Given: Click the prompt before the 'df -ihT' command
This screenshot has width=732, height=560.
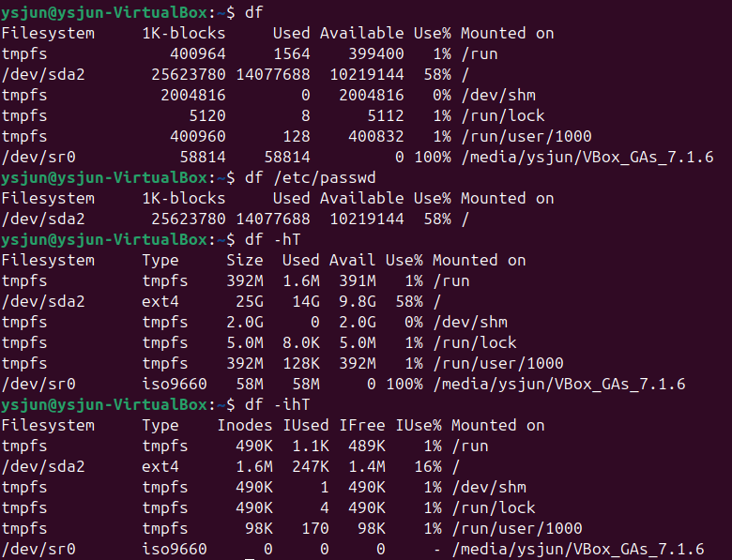Looking at the screenshot, I should coord(118,404).
